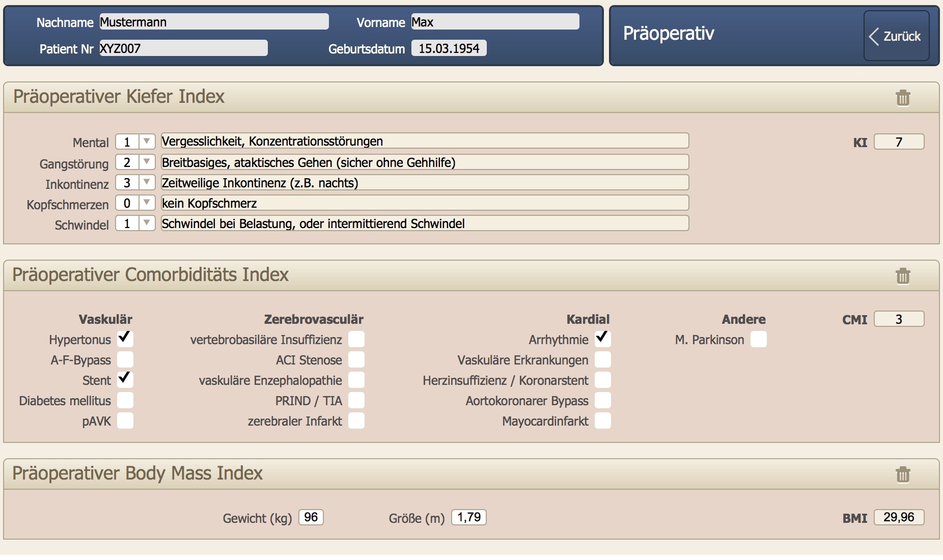This screenshot has height=560, width=943.
Task: Tick the zerebraler Infarkt checkbox
Action: [356, 421]
